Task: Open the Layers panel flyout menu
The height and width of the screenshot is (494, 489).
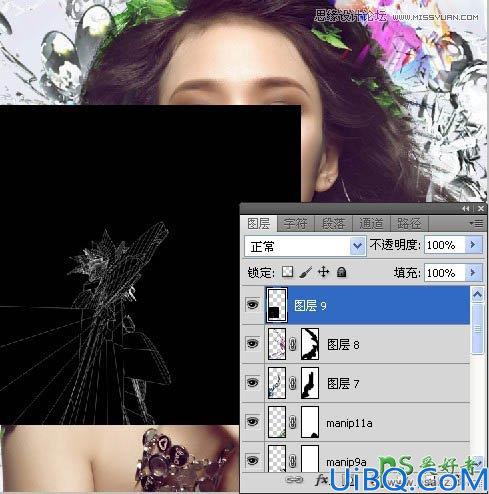Action: point(477,223)
